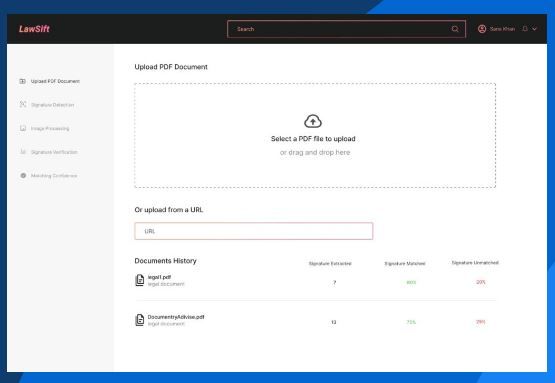This screenshot has width=555, height=383.
Task: Click the Image Processing sidebar icon
Action: pos(23,128)
